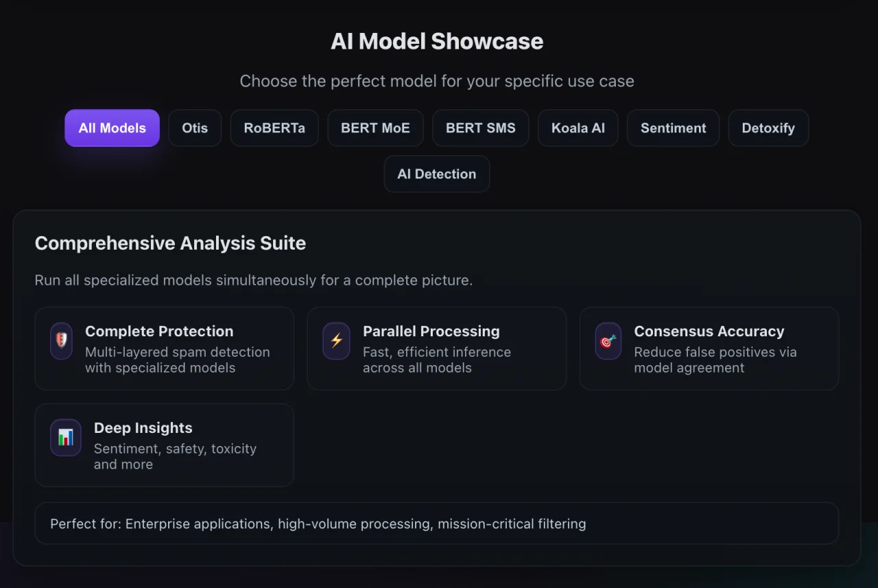Click the shield icon beside Complete Protection
Screen dimensions: 878x588
click(x=62, y=341)
